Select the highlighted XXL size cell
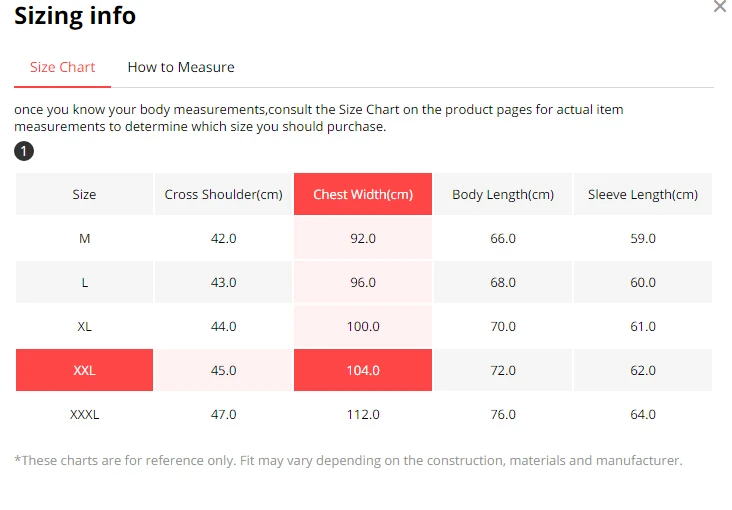This screenshot has width=732, height=510. (84, 370)
